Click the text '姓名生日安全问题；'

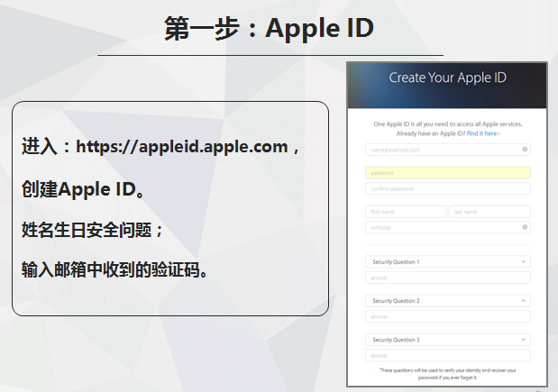tap(93, 230)
